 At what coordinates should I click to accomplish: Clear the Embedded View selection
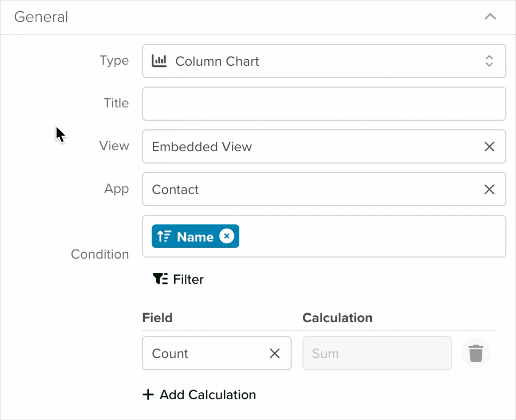(489, 146)
